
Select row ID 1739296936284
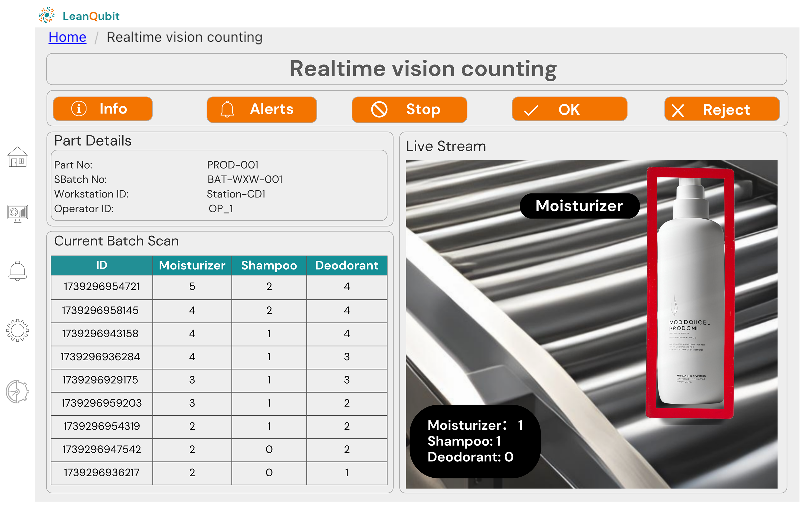100,357
